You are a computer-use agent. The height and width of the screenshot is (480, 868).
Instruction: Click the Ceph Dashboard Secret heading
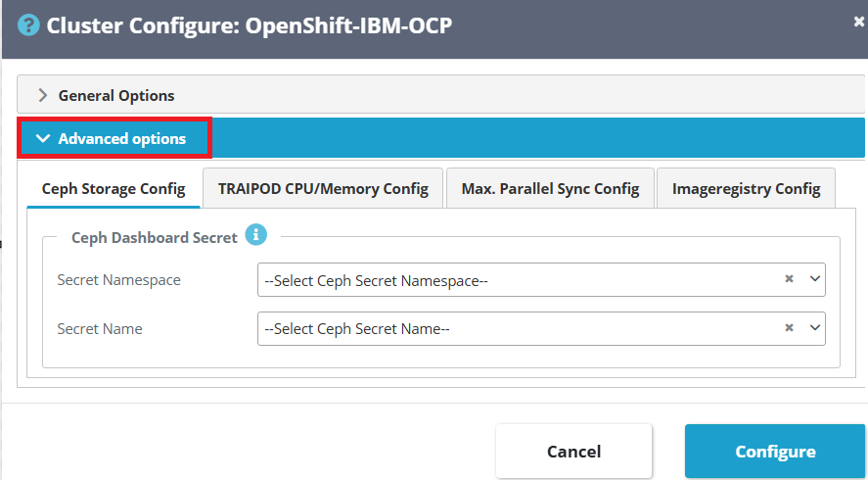[x=155, y=237]
